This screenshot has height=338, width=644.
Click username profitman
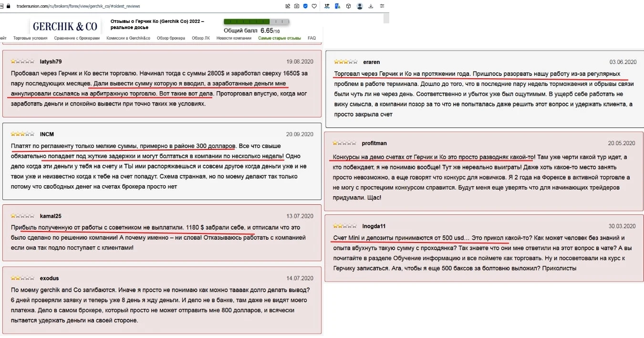(374, 143)
